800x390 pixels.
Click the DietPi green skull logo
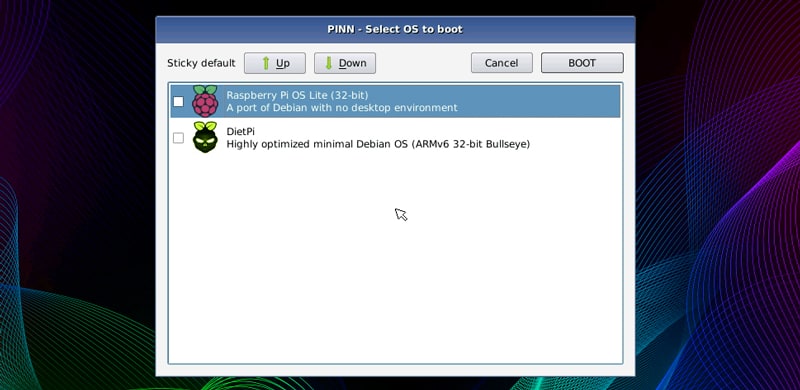coord(205,137)
